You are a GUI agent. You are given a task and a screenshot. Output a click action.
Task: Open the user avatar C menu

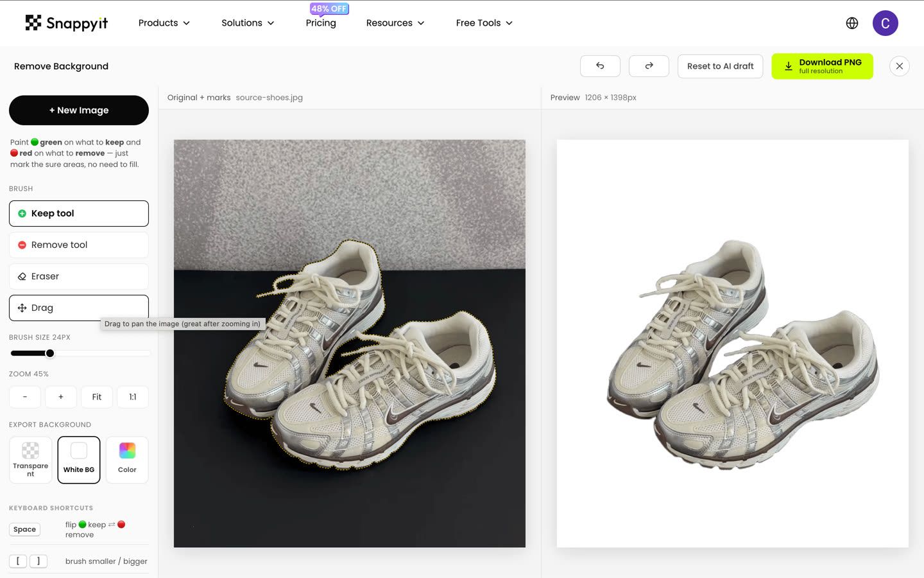coord(885,23)
